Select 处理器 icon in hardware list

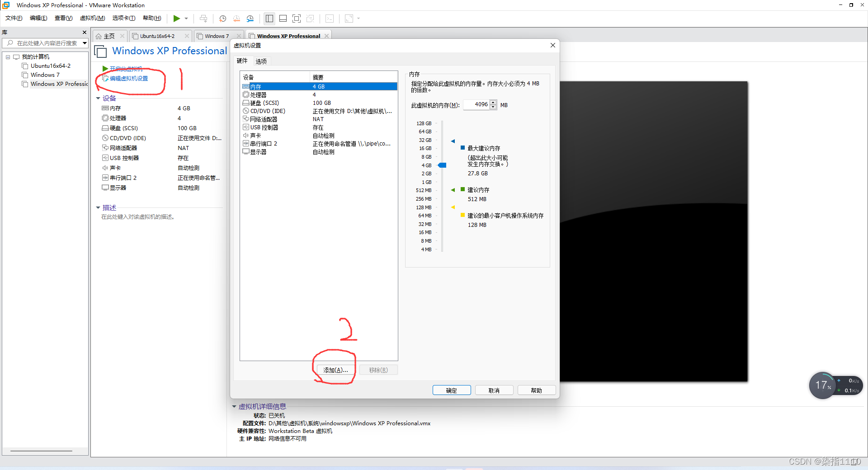point(246,95)
